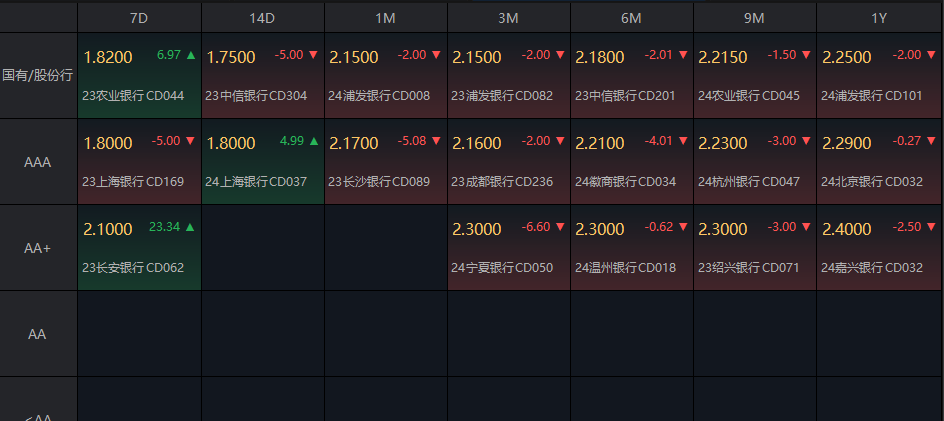This screenshot has height=421, width=944.
Task: Click red down arrow in 23中信银行CD304 cell
Action: (x=313, y=55)
